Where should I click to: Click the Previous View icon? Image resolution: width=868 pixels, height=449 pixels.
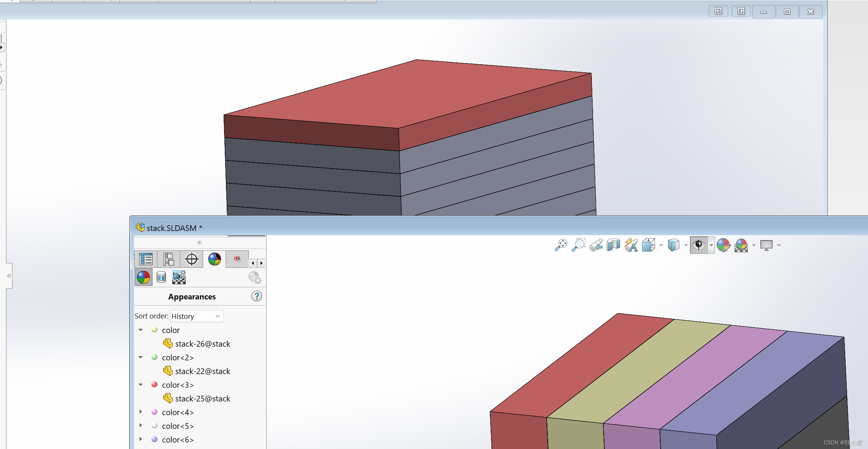596,245
